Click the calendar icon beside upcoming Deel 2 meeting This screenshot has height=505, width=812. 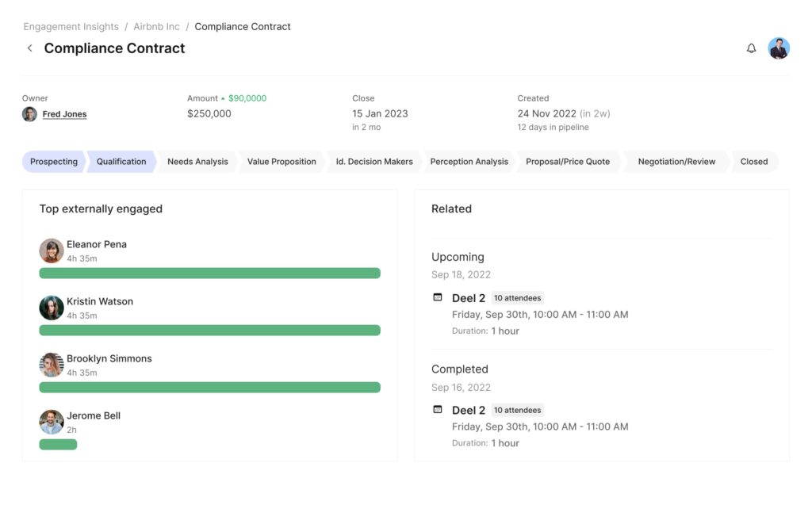(437, 296)
